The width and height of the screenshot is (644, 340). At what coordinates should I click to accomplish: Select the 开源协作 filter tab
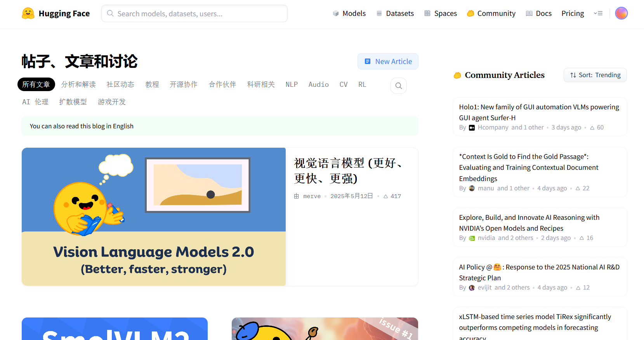coord(184,85)
